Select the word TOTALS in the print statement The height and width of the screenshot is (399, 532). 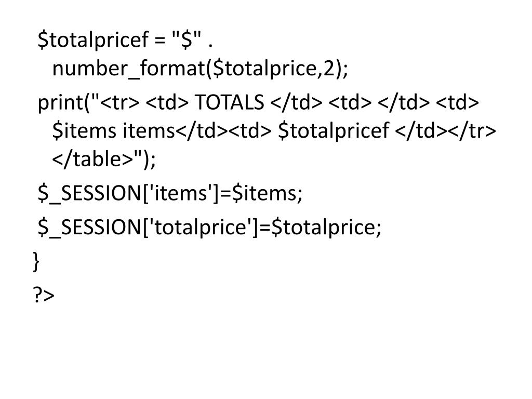(x=229, y=102)
